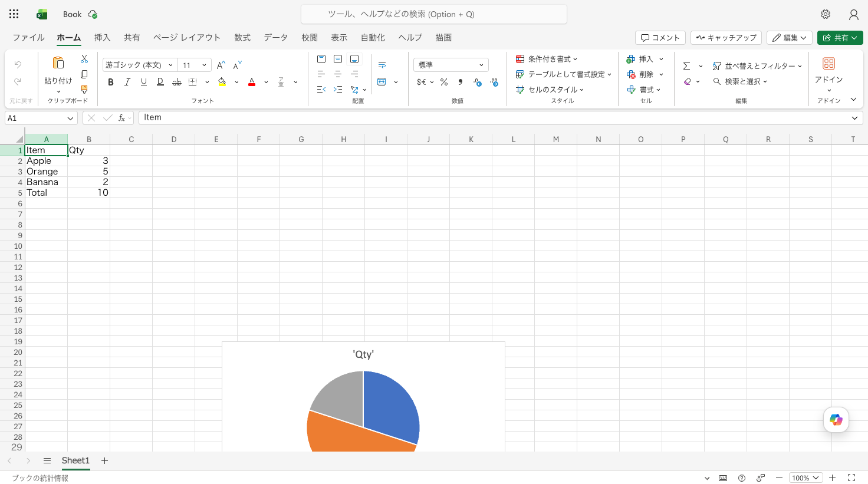Viewport: 868px width, 484px height.
Task: Click the Cut scissors icon
Action: pos(84,59)
